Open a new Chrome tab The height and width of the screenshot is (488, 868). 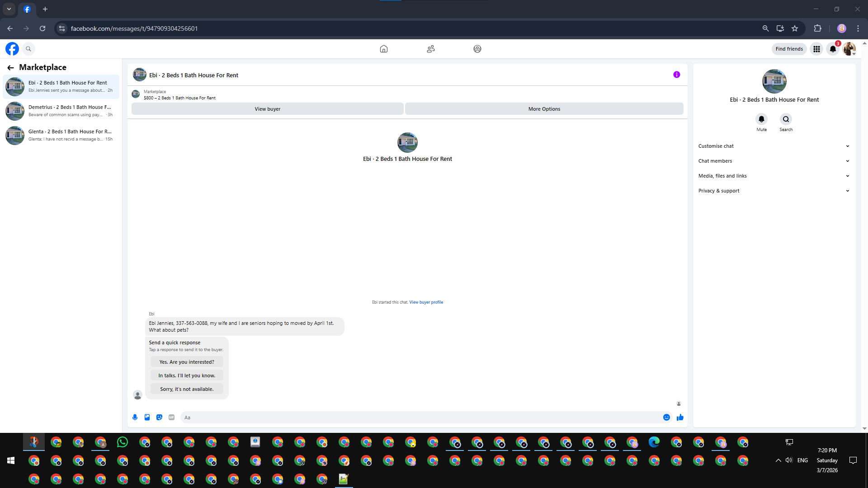pyautogui.click(x=45, y=9)
